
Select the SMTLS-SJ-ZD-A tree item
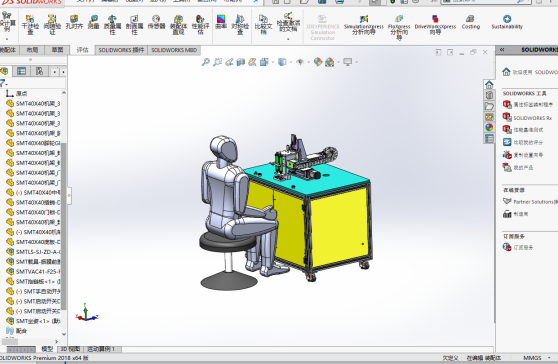pos(33,252)
